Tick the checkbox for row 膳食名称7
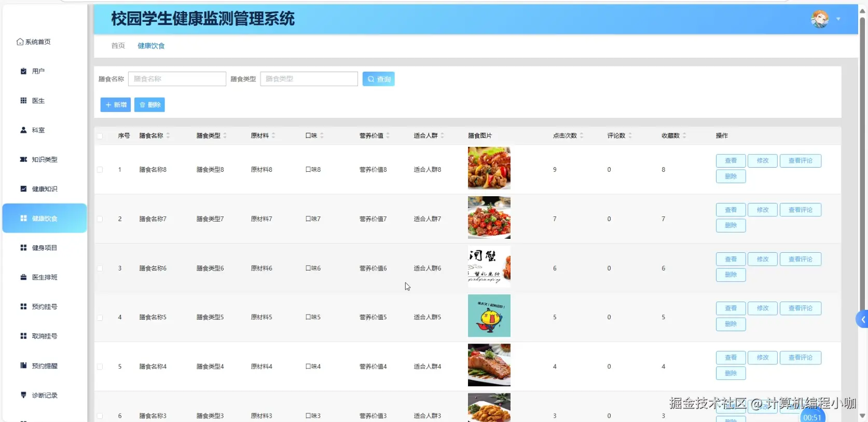 click(x=100, y=219)
